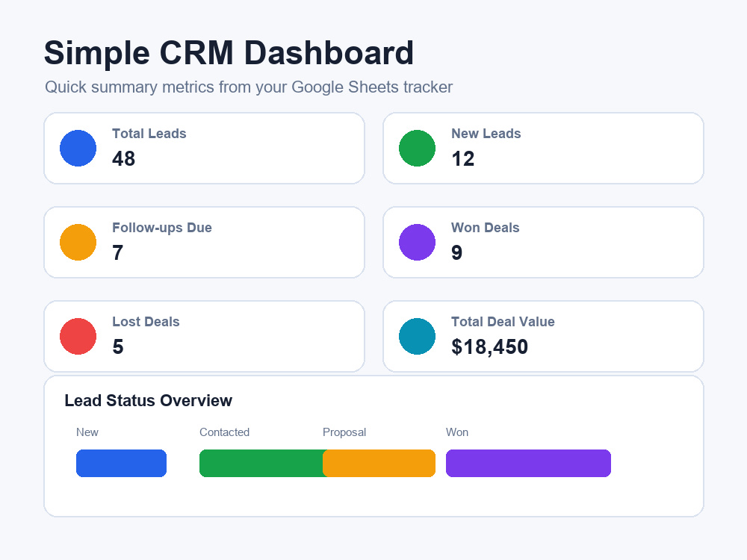747x560 pixels.
Task: Click the $18,450 deal value
Action: coord(490,346)
